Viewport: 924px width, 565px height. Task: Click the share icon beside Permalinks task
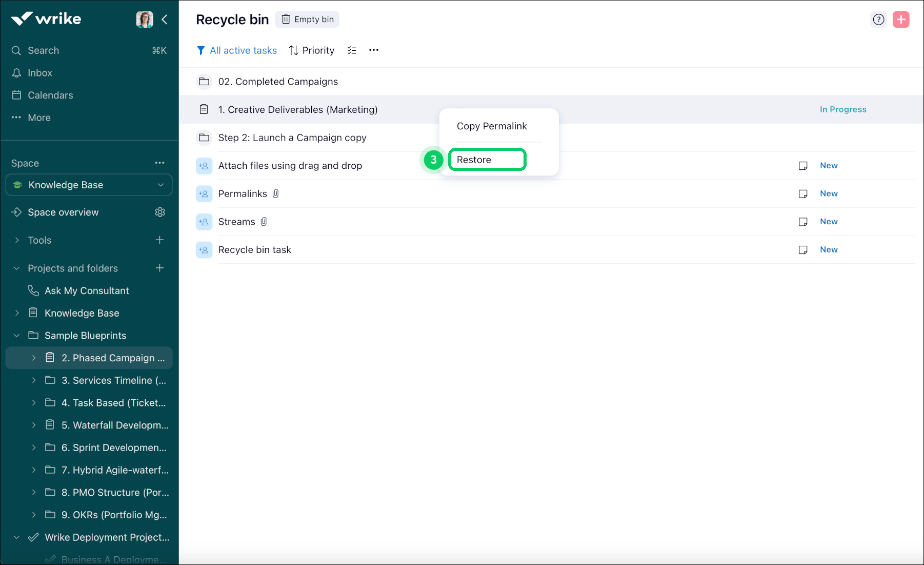pos(204,193)
